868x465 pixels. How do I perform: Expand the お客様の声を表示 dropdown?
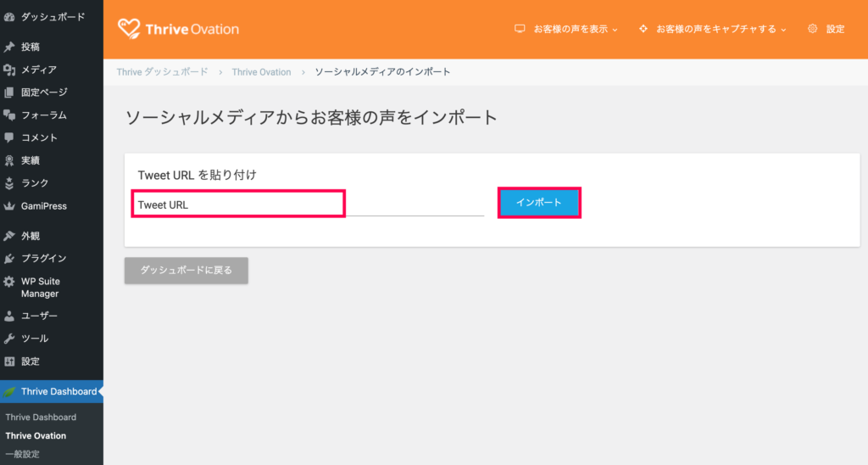pos(565,29)
